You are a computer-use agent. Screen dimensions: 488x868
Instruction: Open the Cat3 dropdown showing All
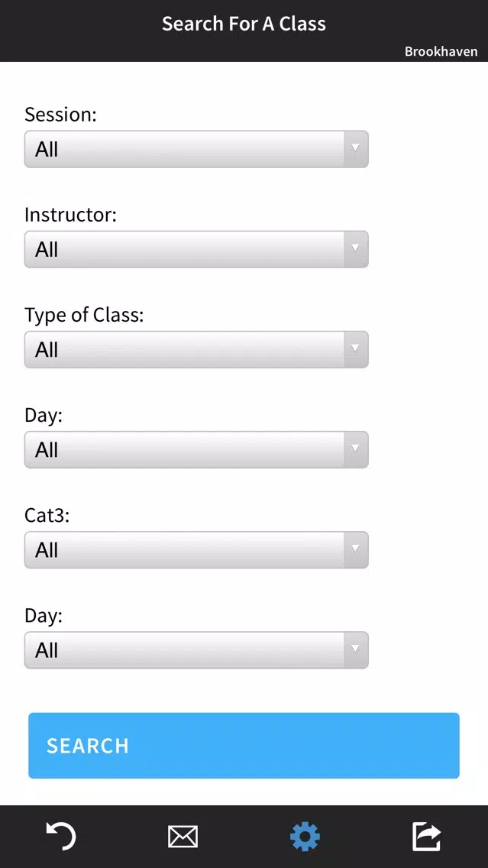196,549
